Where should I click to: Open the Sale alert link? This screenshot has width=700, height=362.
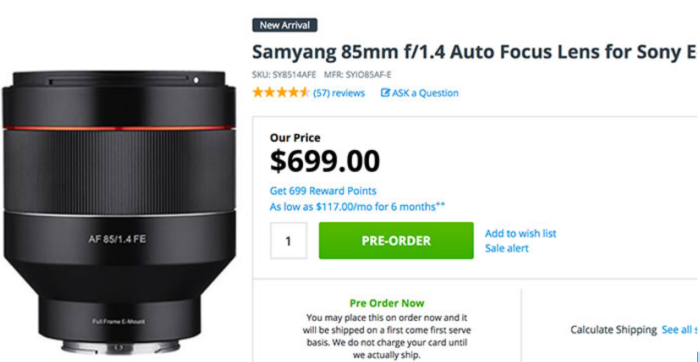tap(507, 248)
